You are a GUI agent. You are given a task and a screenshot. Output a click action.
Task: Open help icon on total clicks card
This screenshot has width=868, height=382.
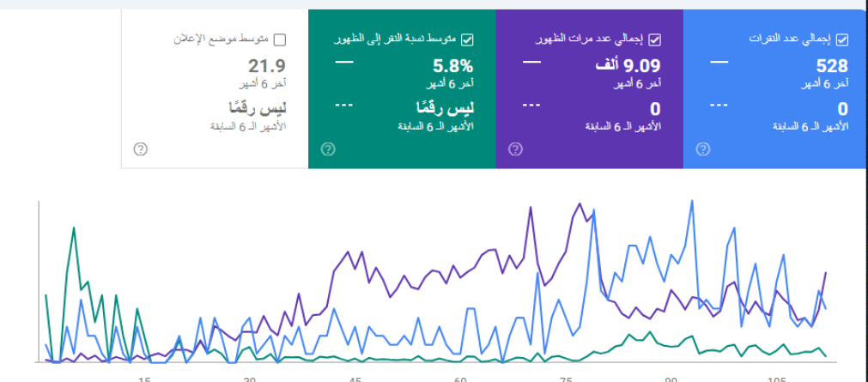702,149
